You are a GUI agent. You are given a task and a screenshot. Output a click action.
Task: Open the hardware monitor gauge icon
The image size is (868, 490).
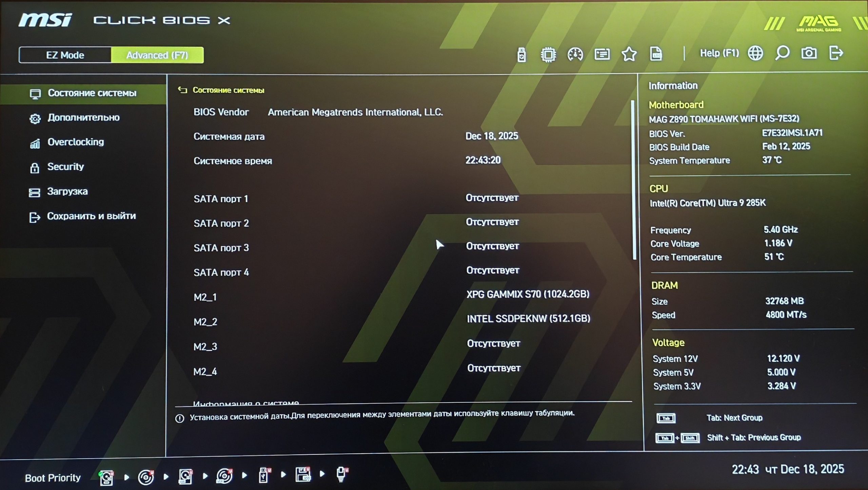point(575,54)
